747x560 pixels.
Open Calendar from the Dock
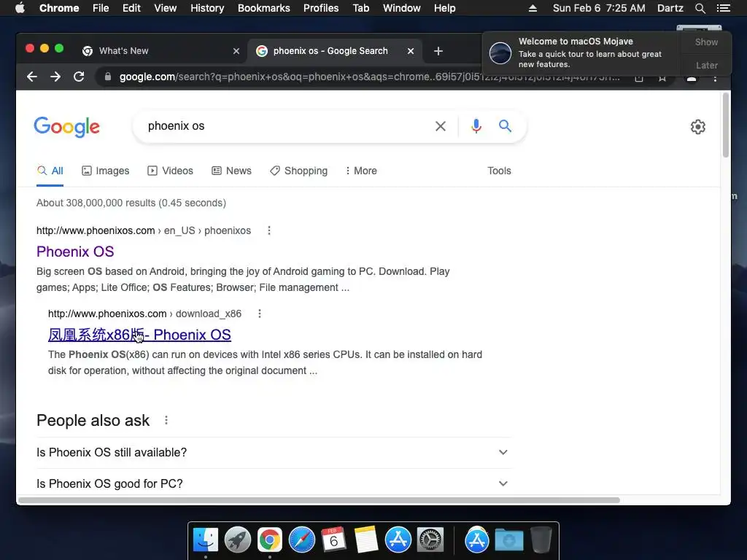333,540
